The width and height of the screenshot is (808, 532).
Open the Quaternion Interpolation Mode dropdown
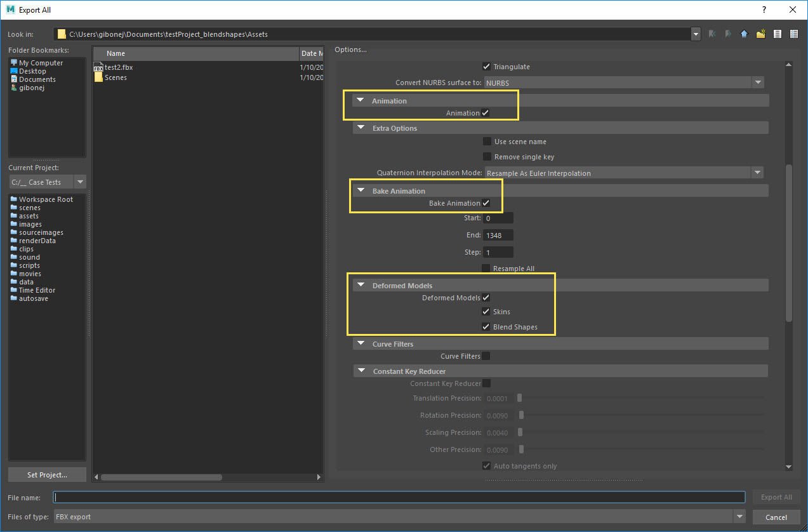(x=758, y=172)
